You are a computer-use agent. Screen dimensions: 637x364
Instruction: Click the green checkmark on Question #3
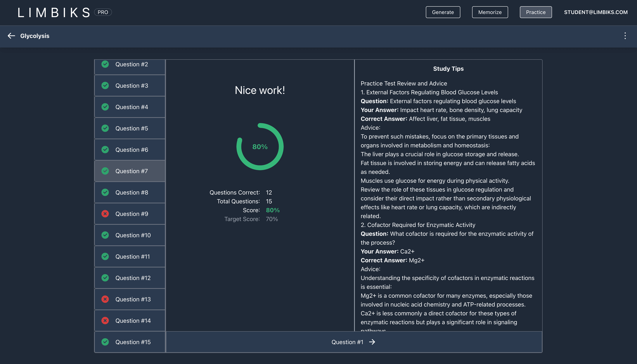point(105,85)
